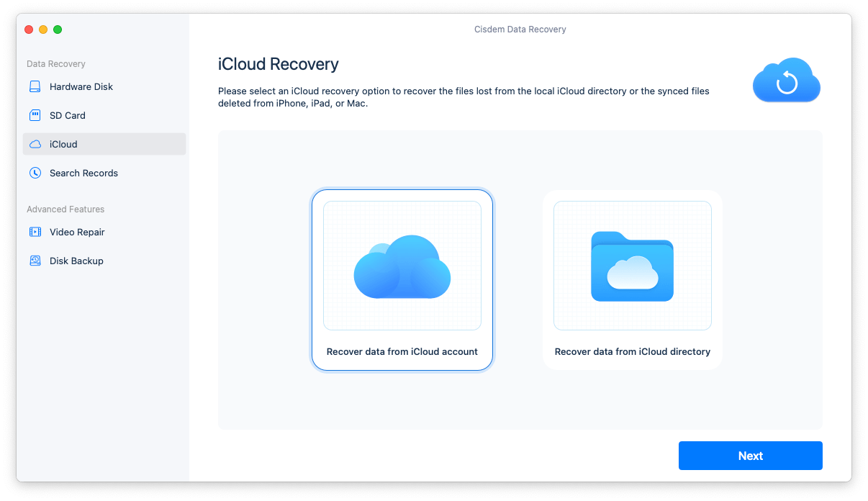The width and height of the screenshot is (868, 501).
Task: Click the green full-screen window button
Action: [58, 30]
